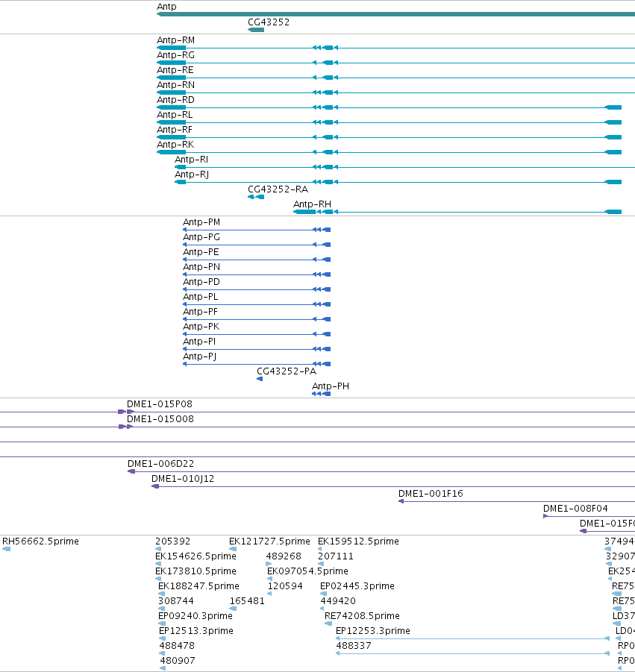The height and width of the screenshot is (672, 635).
Task: Select the Antp-PI protein label
Action: [199, 342]
